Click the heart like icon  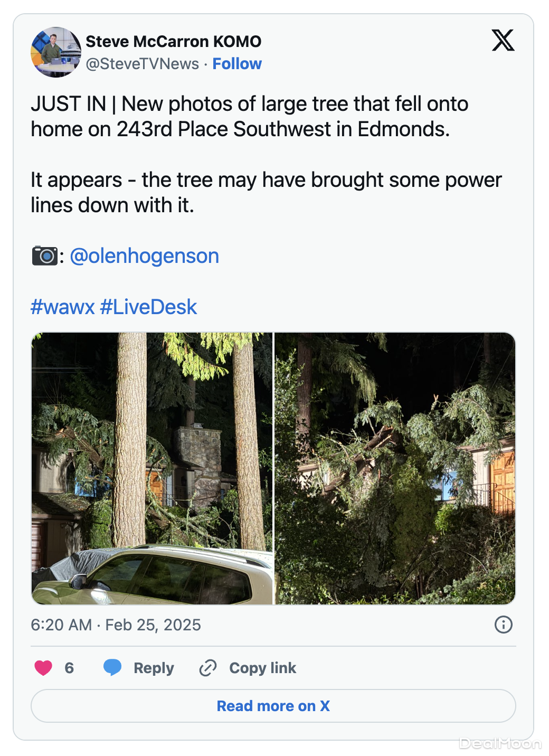pos(43,668)
